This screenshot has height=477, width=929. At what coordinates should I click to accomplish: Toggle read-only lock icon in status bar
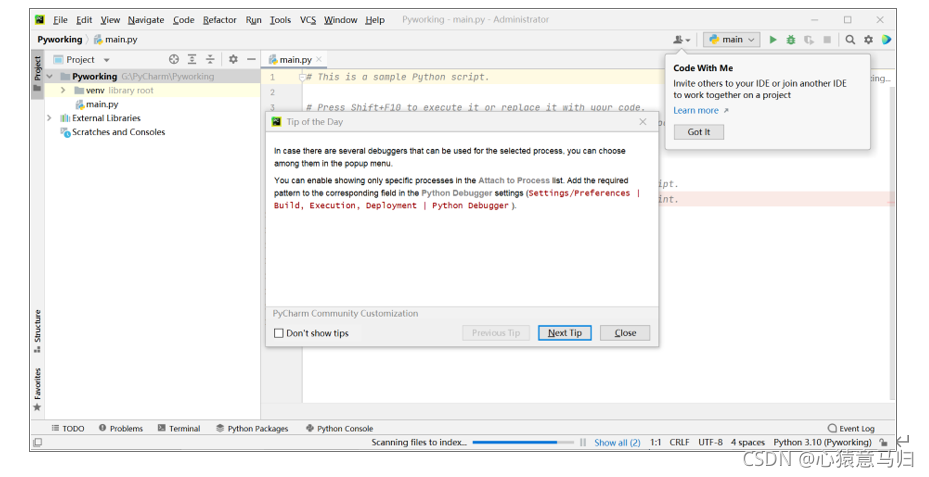[883, 442]
